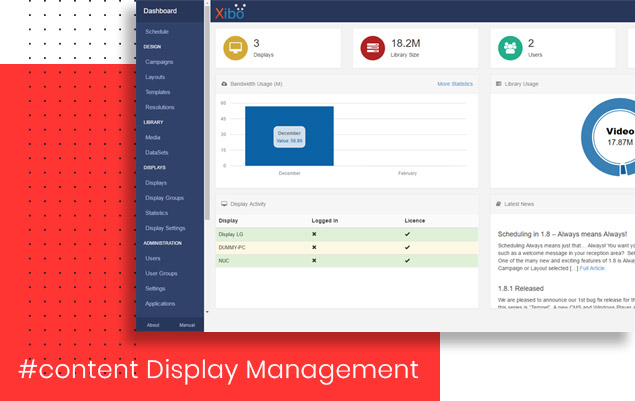Open Display Settings in the sidebar

pos(165,228)
